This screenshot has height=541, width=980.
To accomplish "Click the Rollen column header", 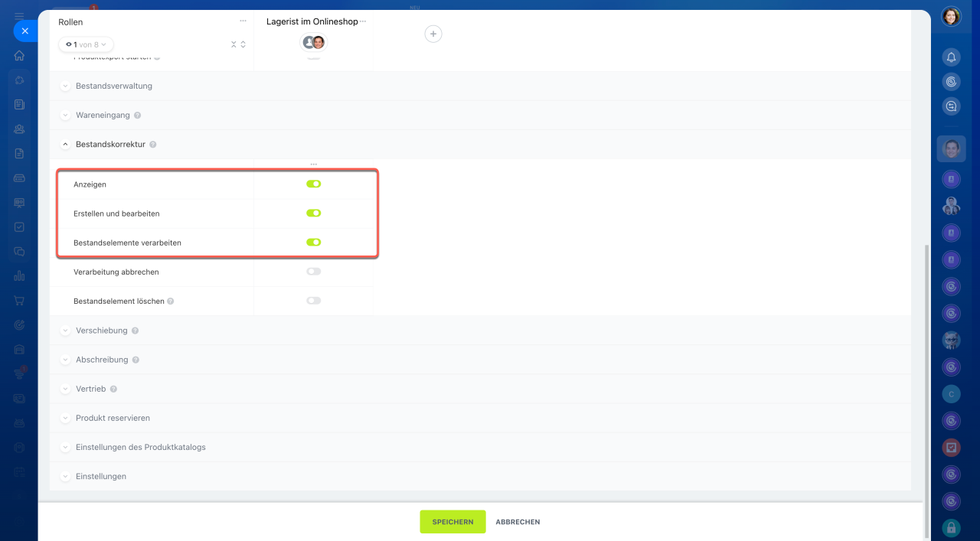I will (70, 22).
